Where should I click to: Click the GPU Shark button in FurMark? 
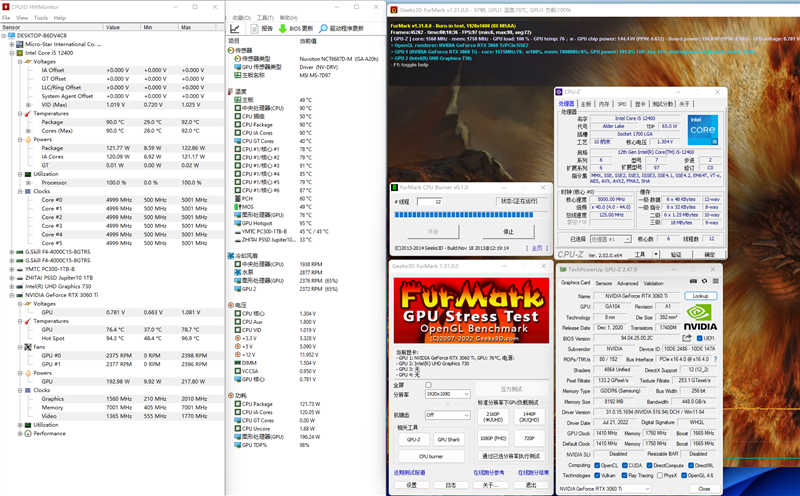pos(448,439)
